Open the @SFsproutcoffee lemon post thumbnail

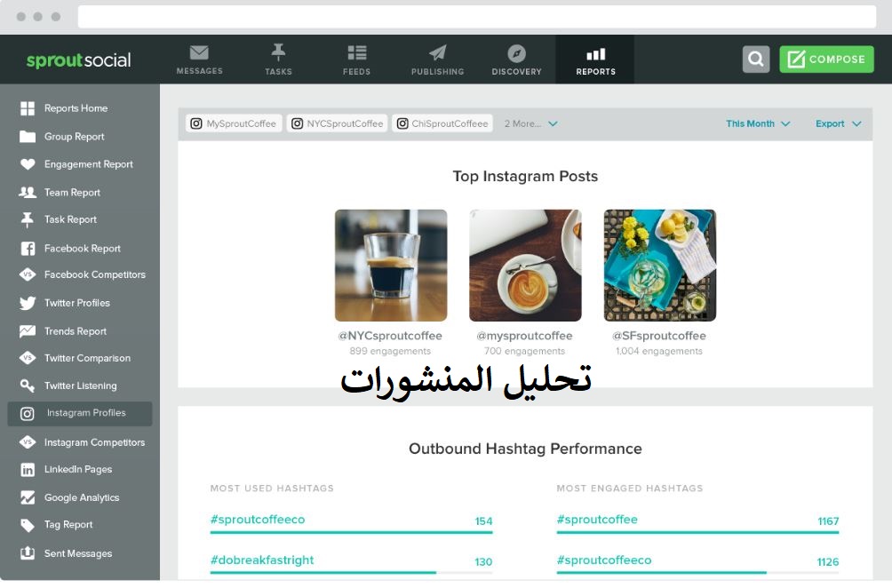[660, 266]
